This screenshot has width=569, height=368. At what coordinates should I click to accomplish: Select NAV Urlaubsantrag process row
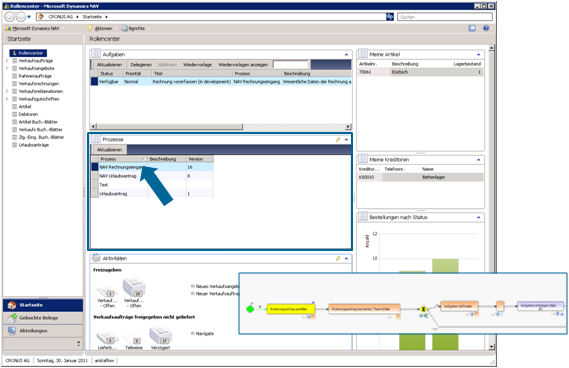click(x=152, y=176)
